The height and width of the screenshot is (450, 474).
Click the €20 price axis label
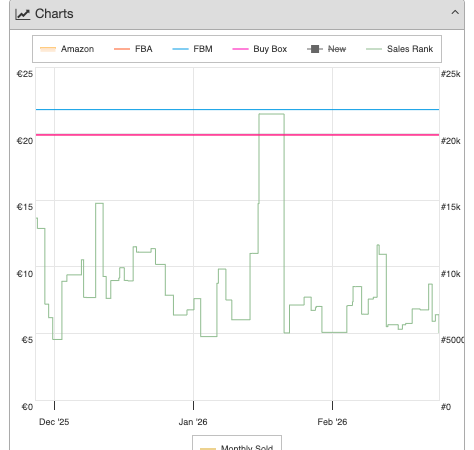tap(25, 141)
